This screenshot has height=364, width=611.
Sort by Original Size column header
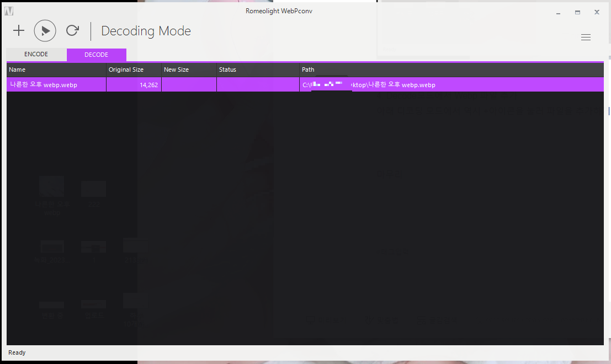pos(134,69)
